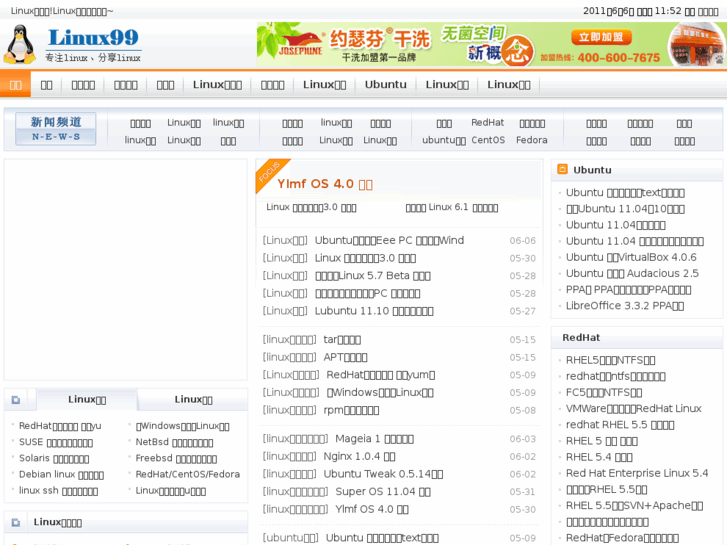Open redhat RHEL 5.5 sidebar link
Image resolution: width=727 pixels, height=545 pixels.
point(620,425)
